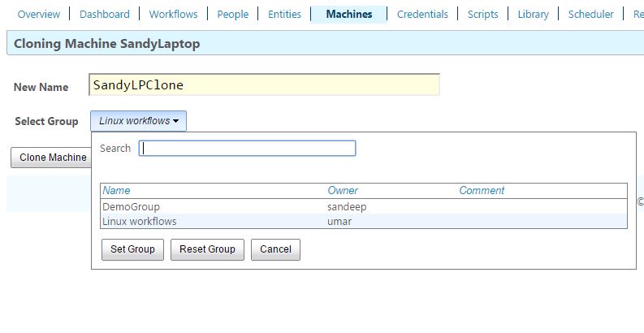Collapse the Linux workflows group dropdown
Screen dimensions: 644x333
pyautogui.click(x=138, y=121)
